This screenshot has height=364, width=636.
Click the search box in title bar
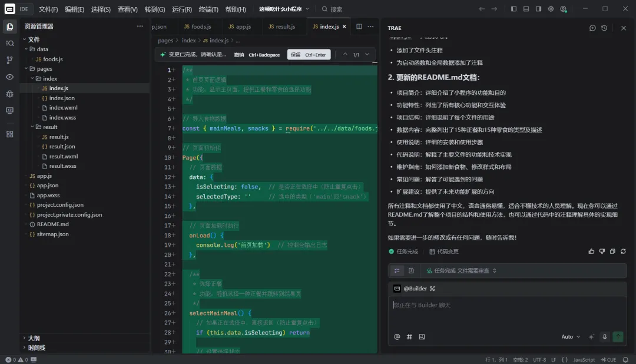pyautogui.click(x=332, y=9)
